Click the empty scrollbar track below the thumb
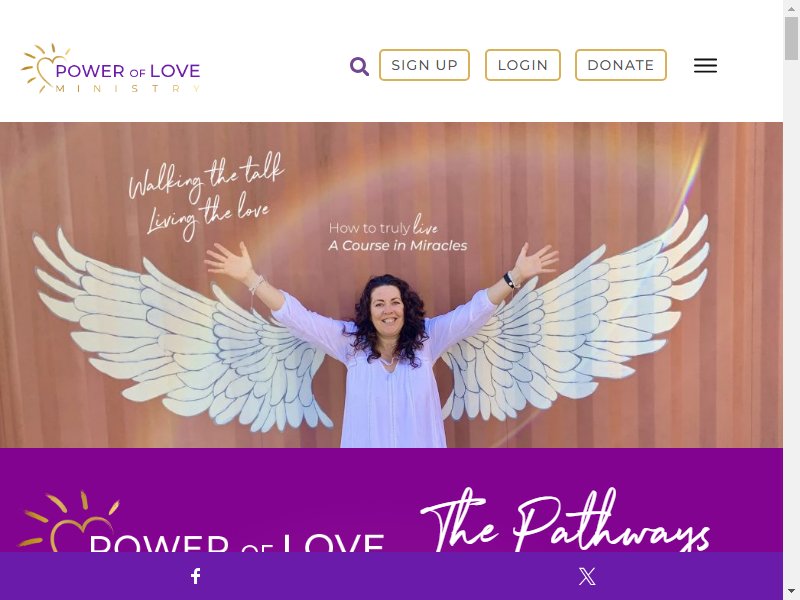The image size is (800, 600). pyautogui.click(x=791, y=321)
